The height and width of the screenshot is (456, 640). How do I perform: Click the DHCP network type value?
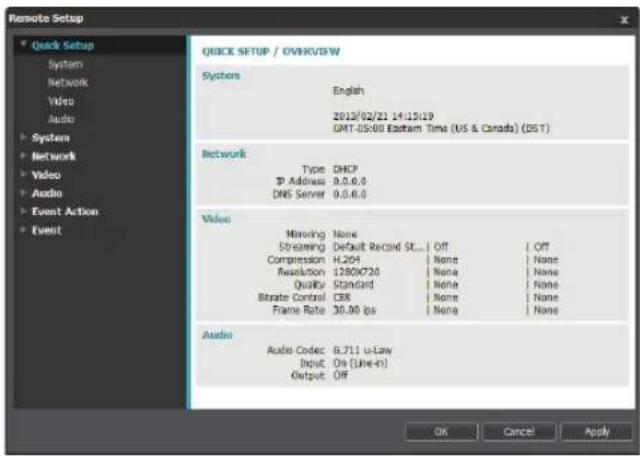coord(345,169)
